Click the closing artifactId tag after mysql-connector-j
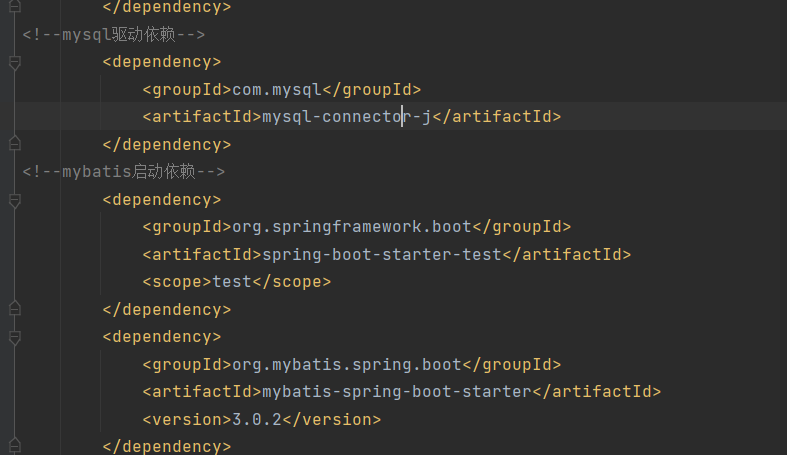The height and width of the screenshot is (455, 787). [496, 117]
